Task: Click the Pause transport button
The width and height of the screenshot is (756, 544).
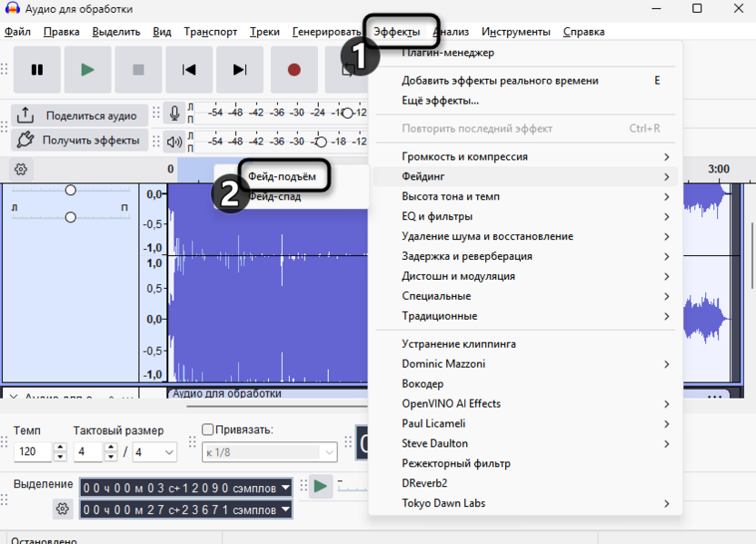Action: click(x=37, y=70)
